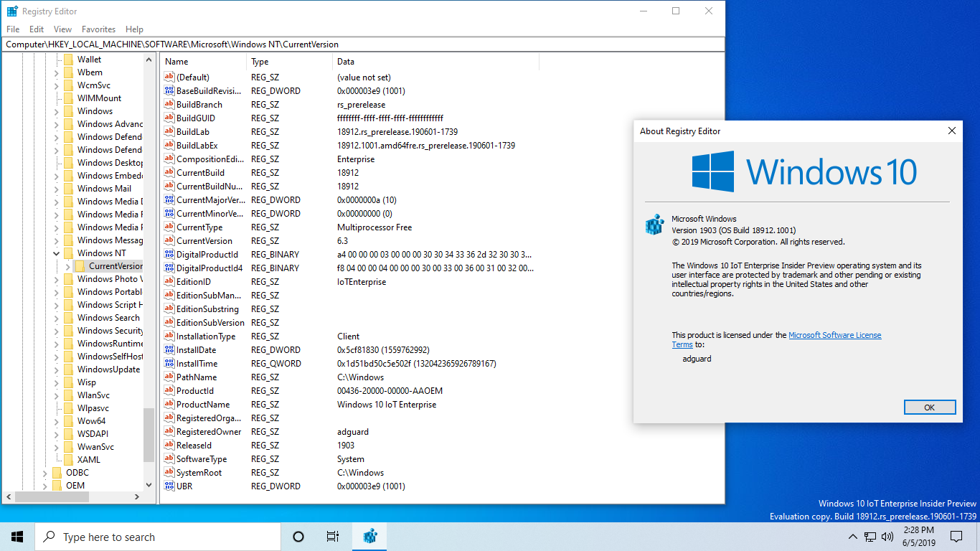This screenshot has width=980, height=551.
Task: Click the volume speaker tray icon
Action: point(888,537)
